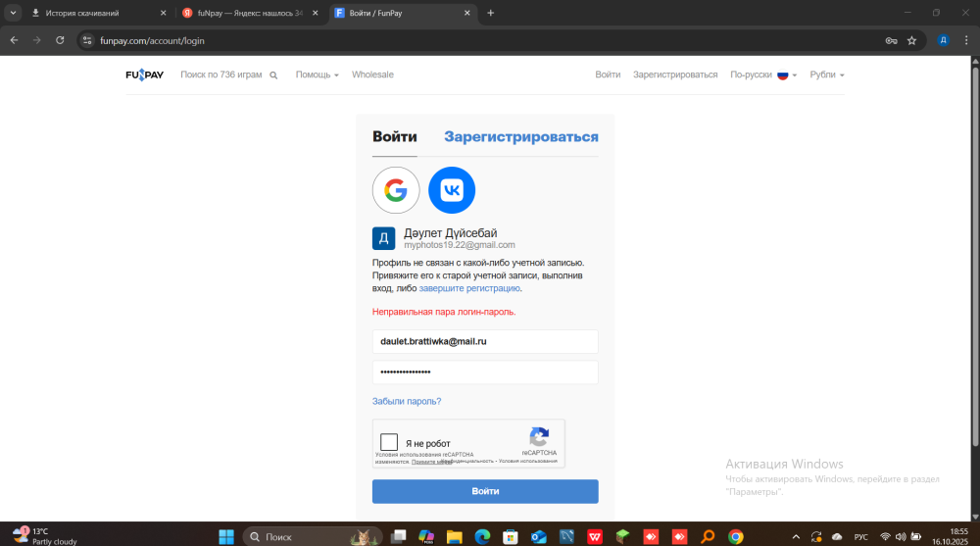Open Microsoft Edge from taskbar
The height and width of the screenshot is (546, 980).
coord(482,536)
